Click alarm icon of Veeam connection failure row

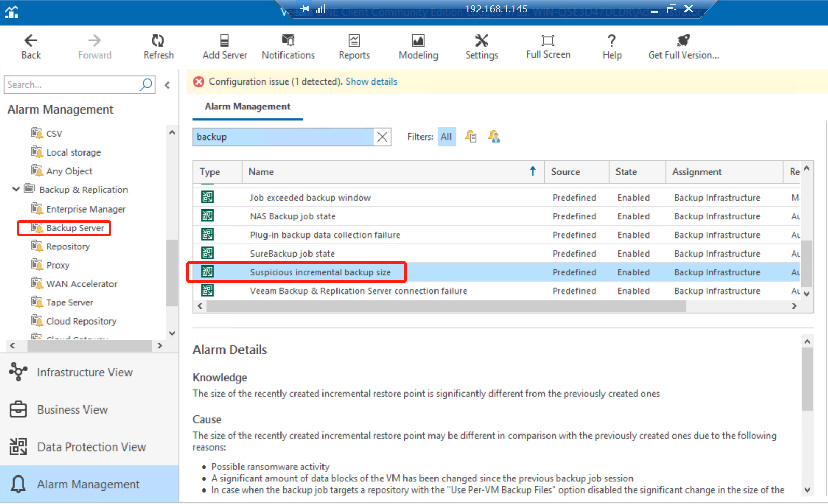[207, 290]
